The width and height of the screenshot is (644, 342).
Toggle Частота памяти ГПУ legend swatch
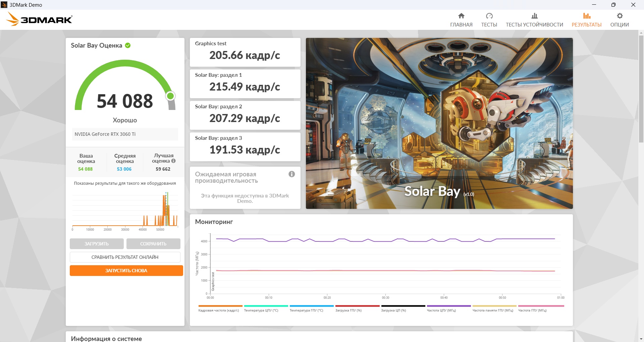click(x=494, y=306)
